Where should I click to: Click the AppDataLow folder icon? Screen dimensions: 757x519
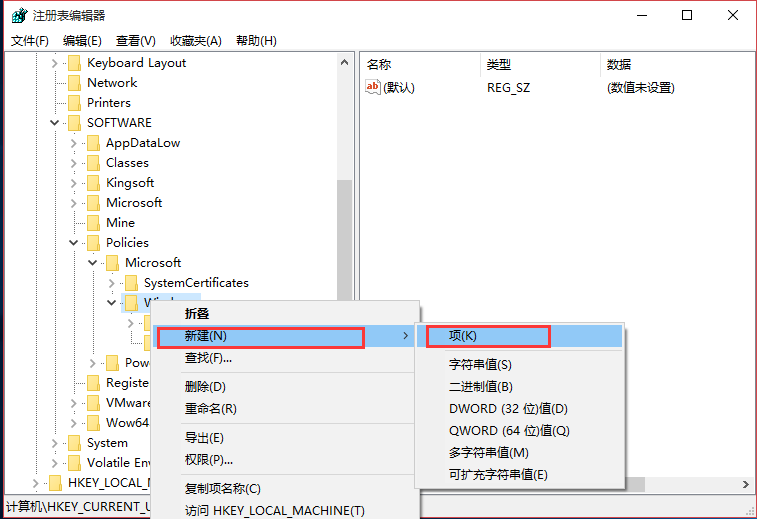pos(93,143)
